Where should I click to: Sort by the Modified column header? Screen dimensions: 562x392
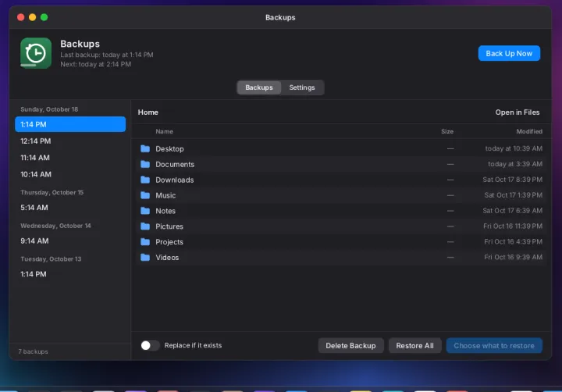click(529, 132)
